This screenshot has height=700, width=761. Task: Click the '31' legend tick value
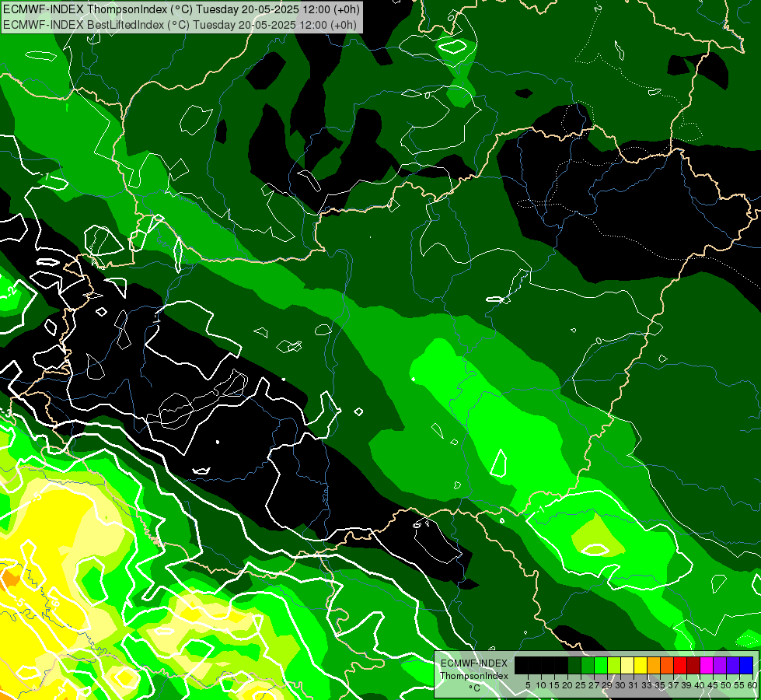(x=634, y=685)
